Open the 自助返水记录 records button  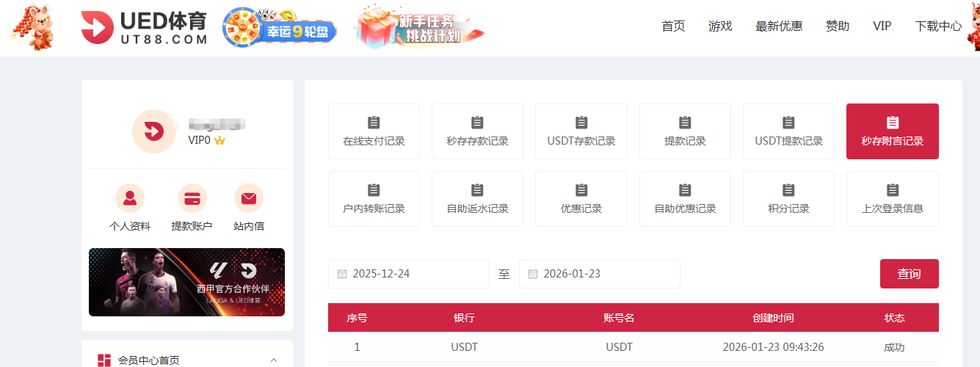pyautogui.click(x=477, y=199)
